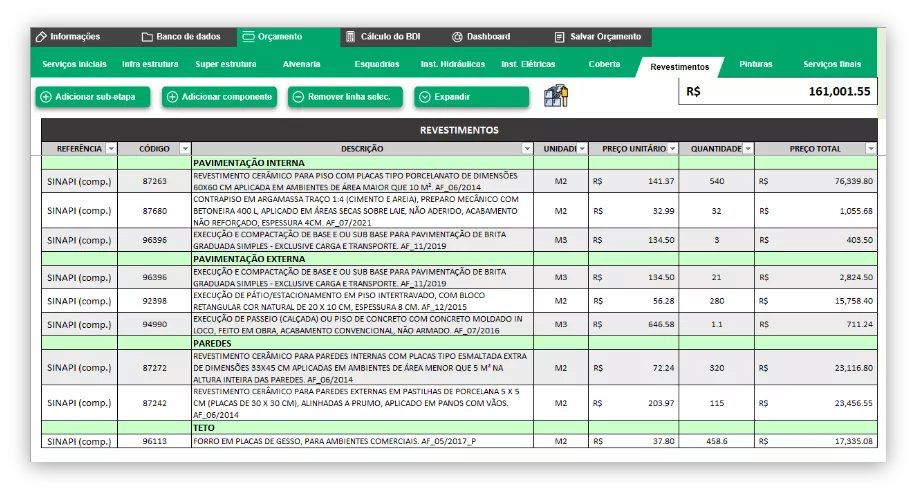Select total price cell 76,339.80

(816, 181)
